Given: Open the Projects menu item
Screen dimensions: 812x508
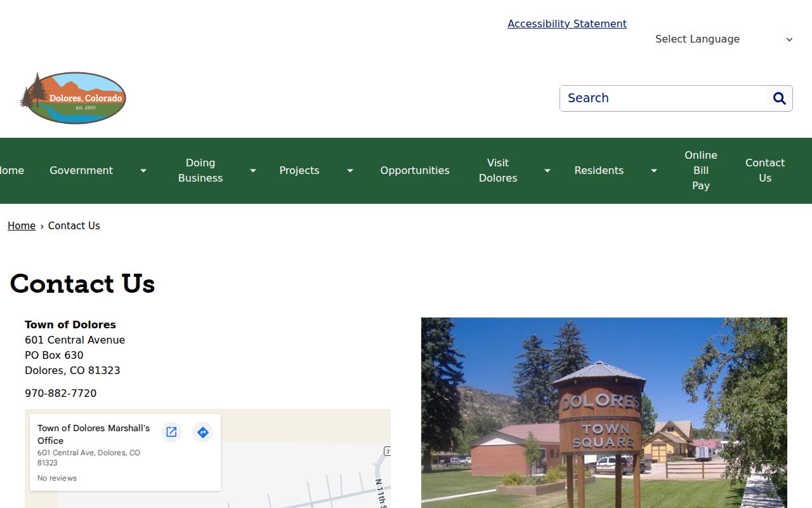Looking at the screenshot, I should [x=299, y=171].
